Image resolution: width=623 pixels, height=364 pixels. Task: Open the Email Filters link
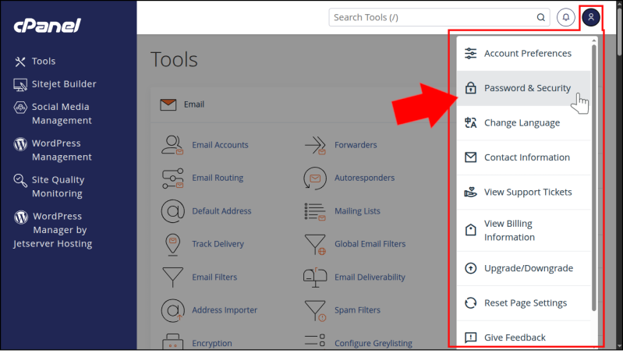[x=214, y=277]
